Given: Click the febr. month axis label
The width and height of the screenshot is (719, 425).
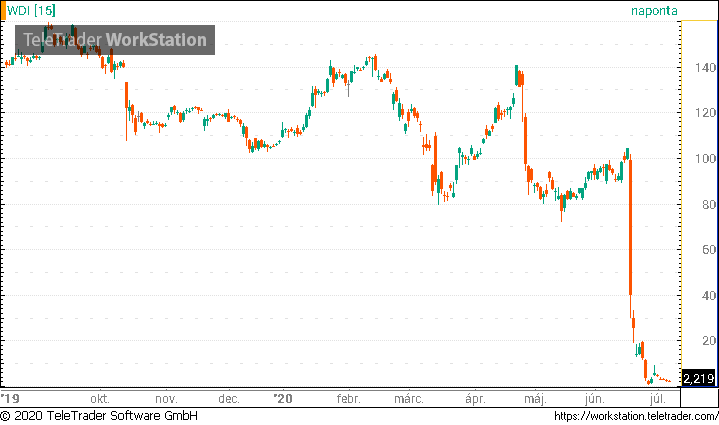Looking at the screenshot, I should point(348,398).
